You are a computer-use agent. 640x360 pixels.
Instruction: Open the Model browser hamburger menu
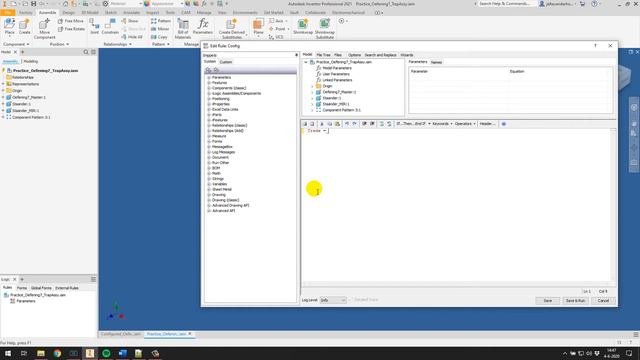[93, 52]
